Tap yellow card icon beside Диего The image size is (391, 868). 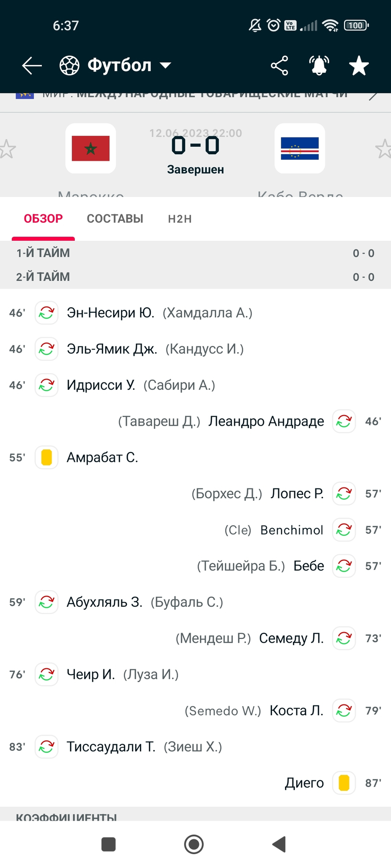tap(344, 783)
